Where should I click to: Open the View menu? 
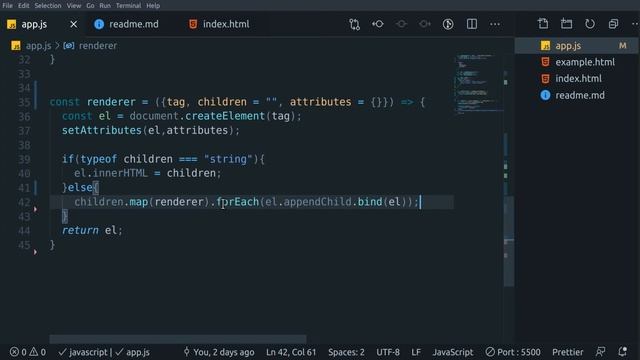pos(74,5)
